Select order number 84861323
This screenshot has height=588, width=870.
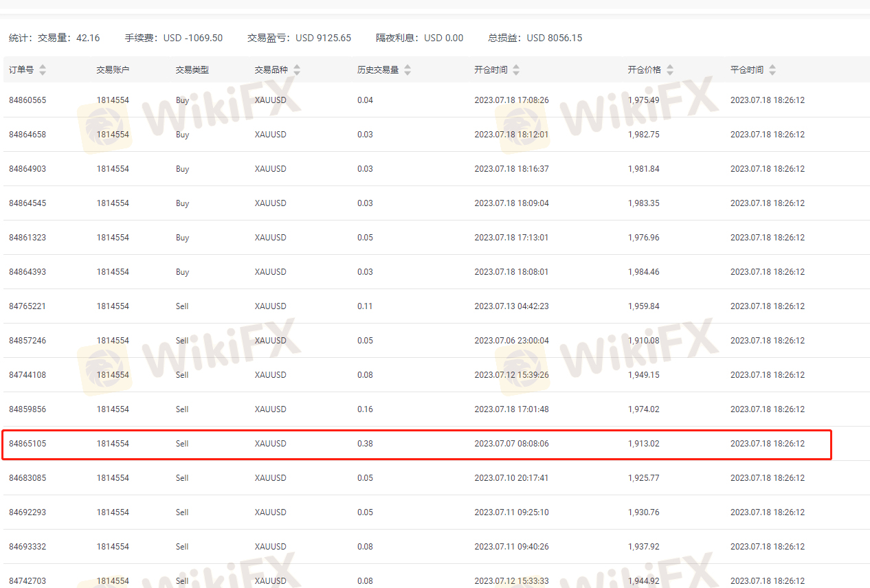click(27, 238)
